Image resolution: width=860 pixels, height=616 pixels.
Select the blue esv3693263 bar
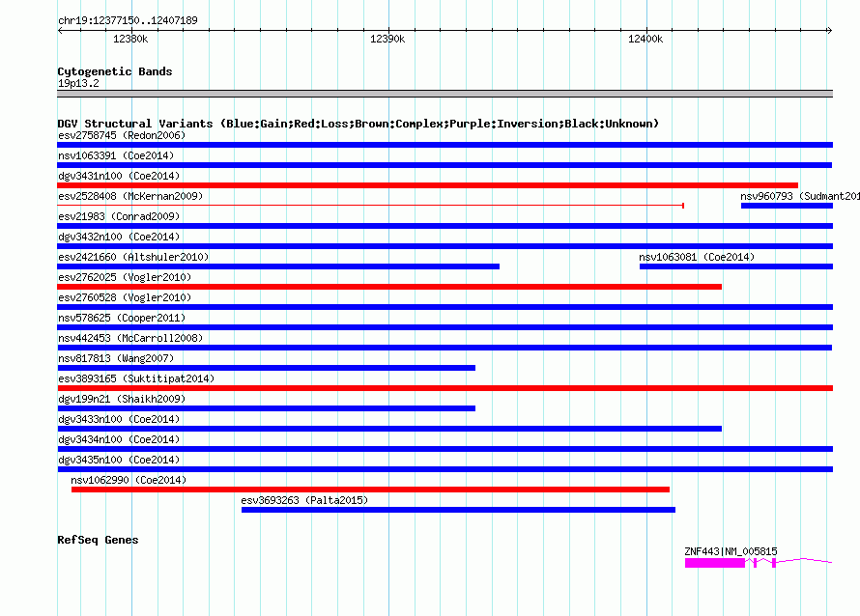click(458, 510)
